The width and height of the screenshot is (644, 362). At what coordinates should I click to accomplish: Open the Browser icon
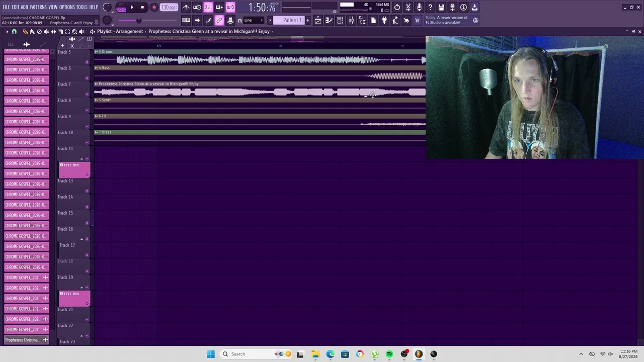362,20
